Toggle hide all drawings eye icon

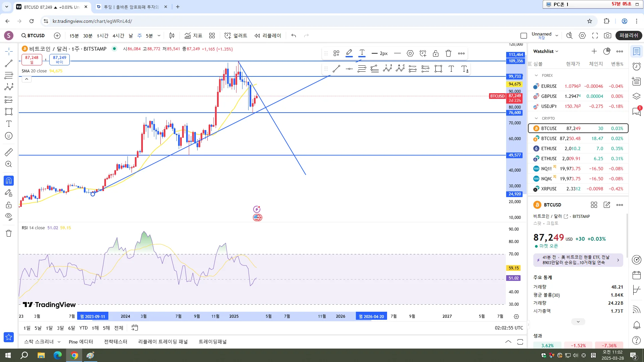[9, 216]
